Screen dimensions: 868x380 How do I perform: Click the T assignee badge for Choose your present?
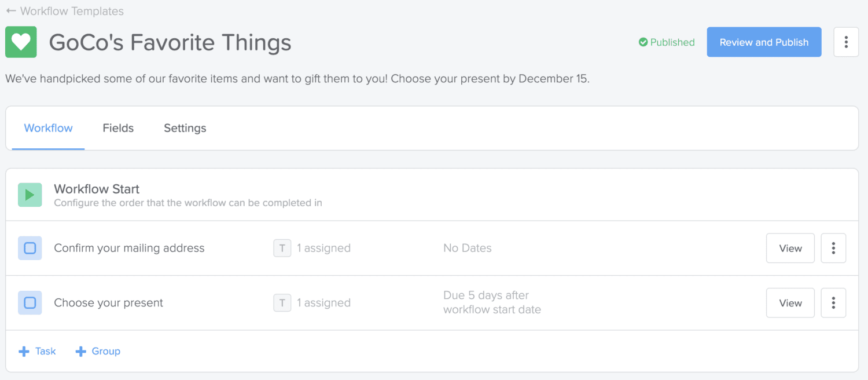click(282, 302)
